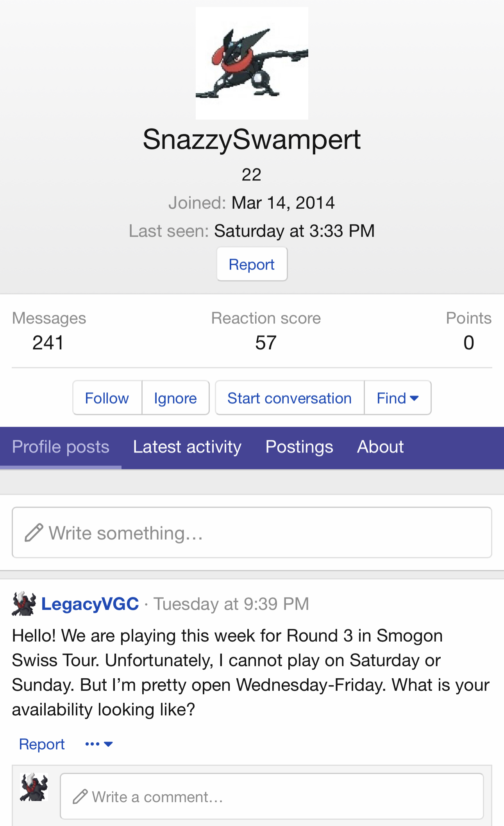Report LegacyVGC's profile post
The width and height of the screenshot is (504, 826).
click(x=42, y=744)
